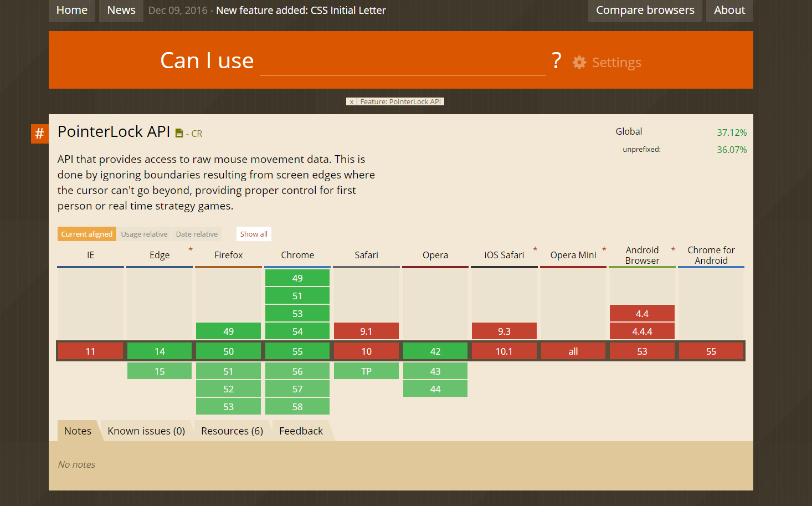The image size is (812, 506).
Task: Click the orange hash permalink icon
Action: click(39, 134)
